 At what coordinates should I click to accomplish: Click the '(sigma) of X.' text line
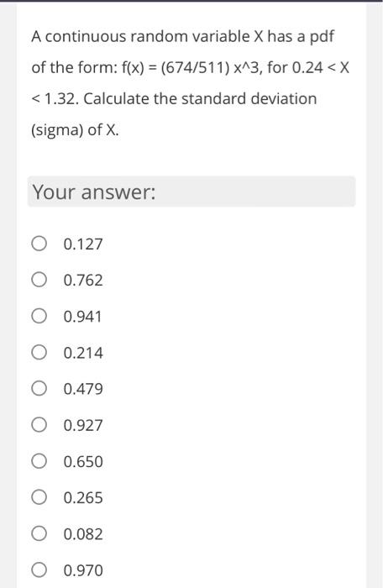coord(75,130)
